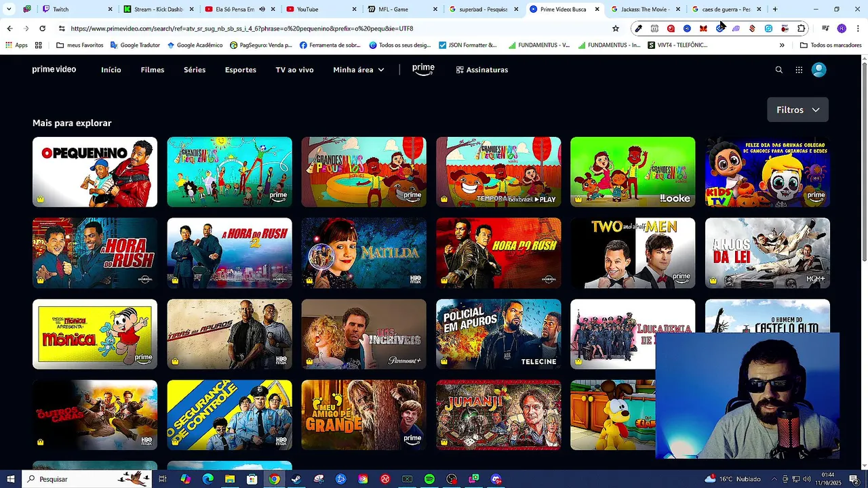Viewport: 868px width, 488px height.
Task: Open JSON Formatter bookmark
Action: pyautogui.click(x=468, y=45)
